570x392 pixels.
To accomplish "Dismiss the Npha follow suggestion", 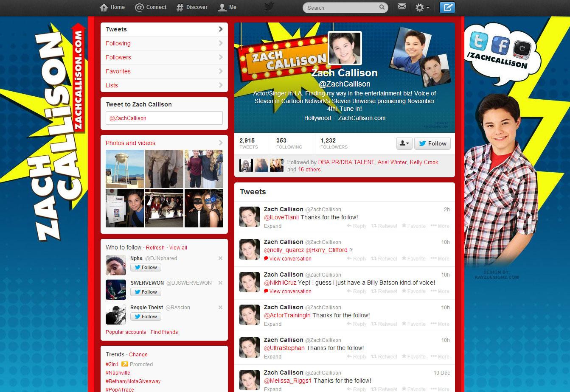I will pos(220,258).
